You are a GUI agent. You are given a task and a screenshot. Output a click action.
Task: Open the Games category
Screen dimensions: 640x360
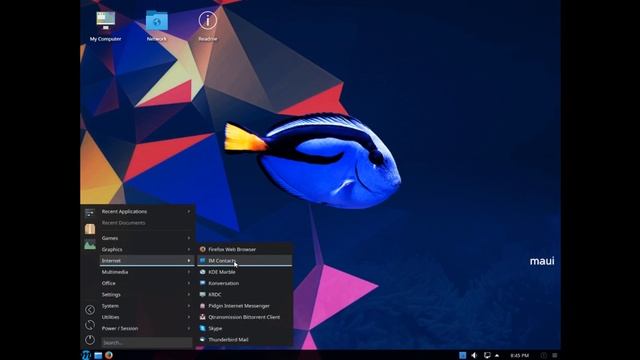point(147,238)
